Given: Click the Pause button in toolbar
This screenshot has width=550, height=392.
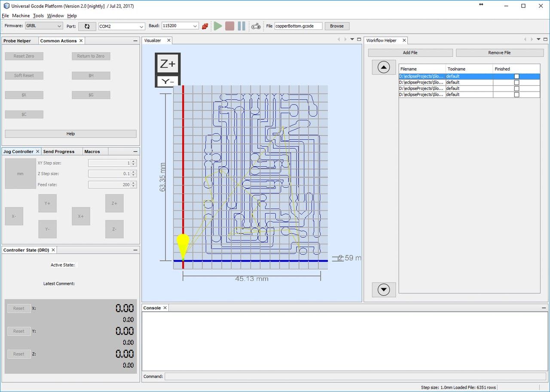Looking at the screenshot, I should pyautogui.click(x=241, y=26).
